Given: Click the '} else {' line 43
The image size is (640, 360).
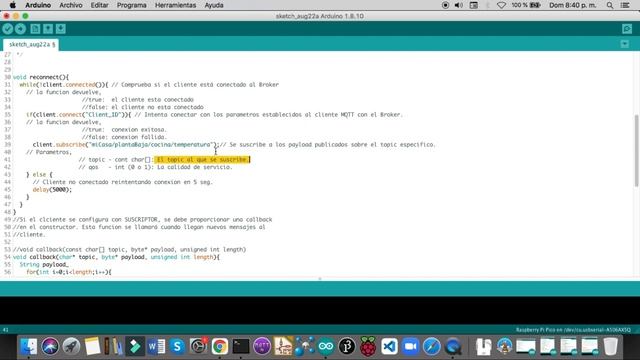Looking at the screenshot, I should click(39, 174).
